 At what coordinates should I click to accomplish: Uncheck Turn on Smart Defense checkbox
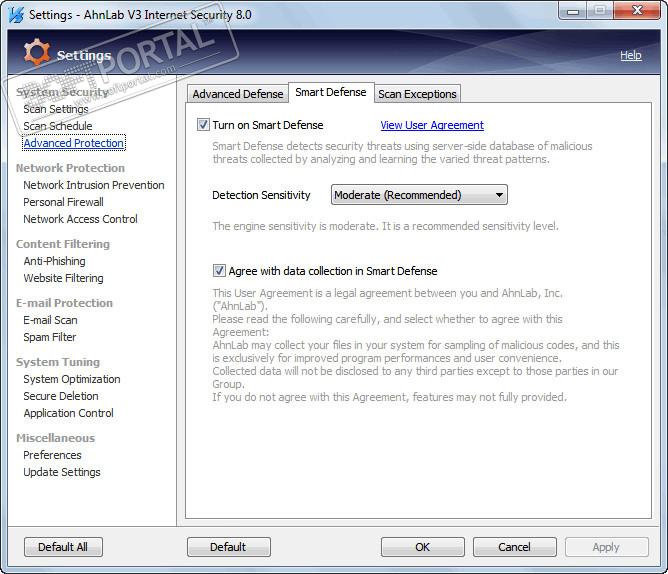coord(203,125)
